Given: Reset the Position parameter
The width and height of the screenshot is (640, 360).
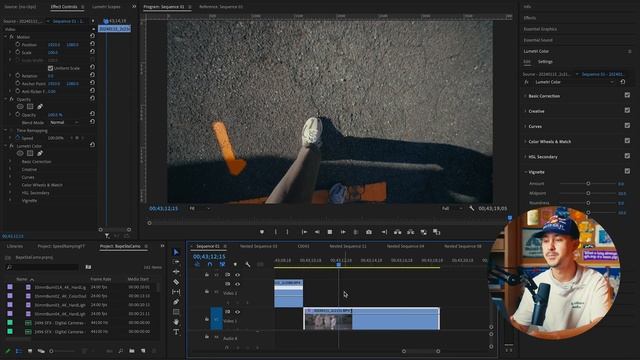Looking at the screenshot, I should click(x=93, y=44).
